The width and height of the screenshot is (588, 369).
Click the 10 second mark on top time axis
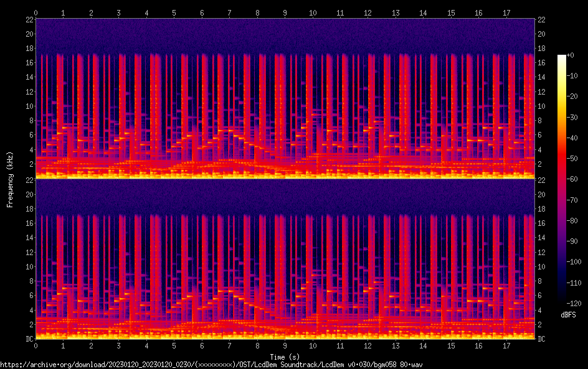point(313,12)
